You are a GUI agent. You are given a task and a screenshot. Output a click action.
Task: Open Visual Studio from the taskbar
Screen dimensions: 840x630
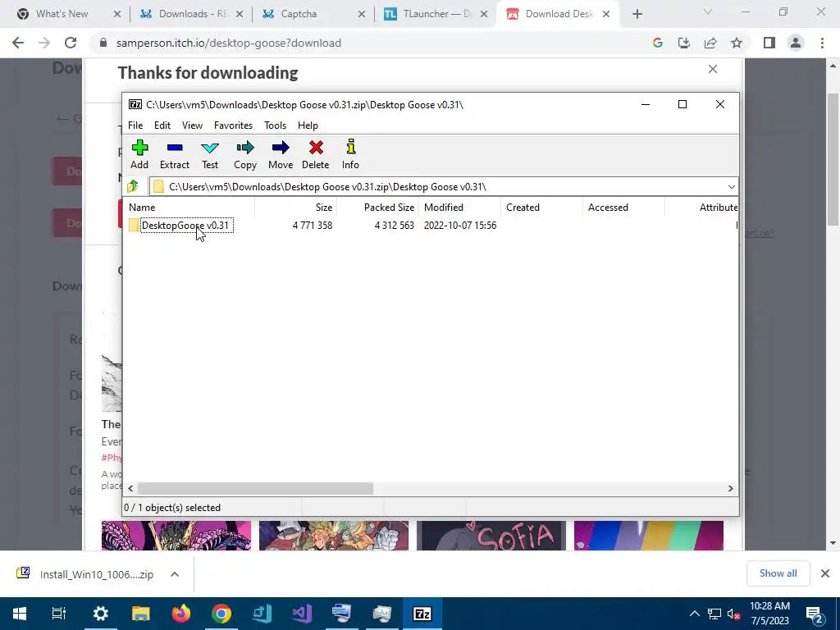tap(302, 614)
